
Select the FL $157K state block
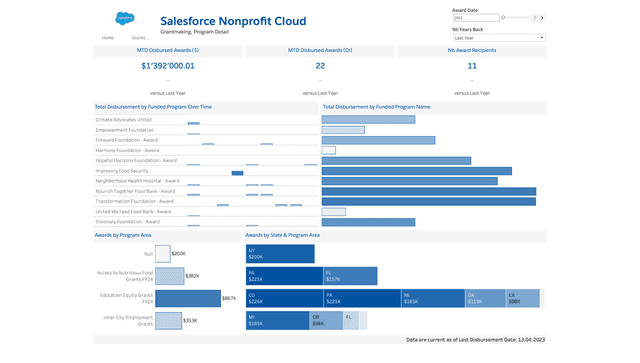(x=350, y=276)
